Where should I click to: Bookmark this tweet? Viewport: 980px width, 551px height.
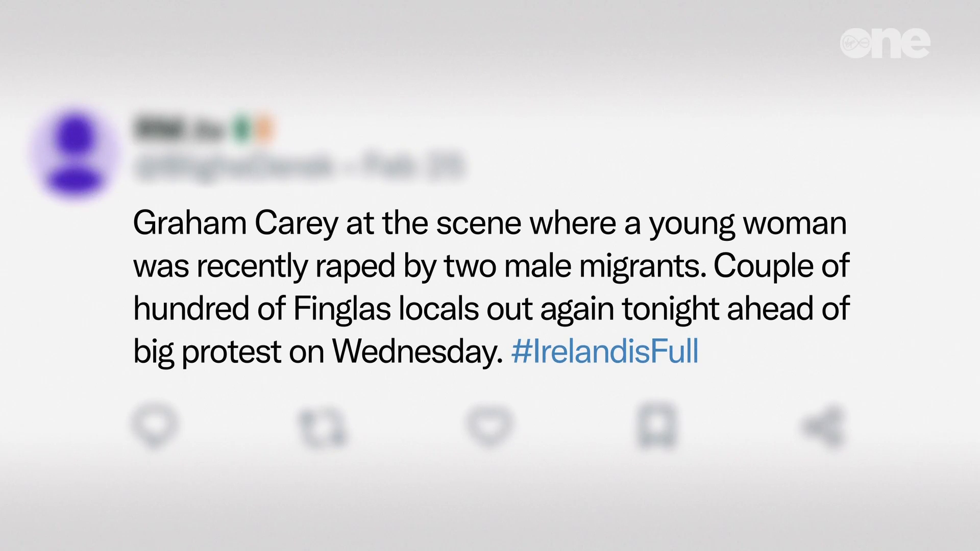click(656, 425)
